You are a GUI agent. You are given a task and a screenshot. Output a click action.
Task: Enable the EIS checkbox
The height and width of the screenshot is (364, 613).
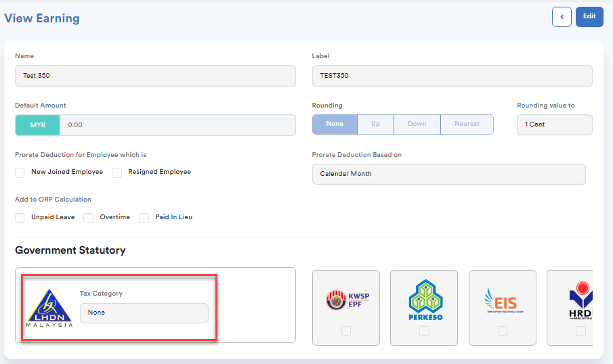click(x=503, y=331)
